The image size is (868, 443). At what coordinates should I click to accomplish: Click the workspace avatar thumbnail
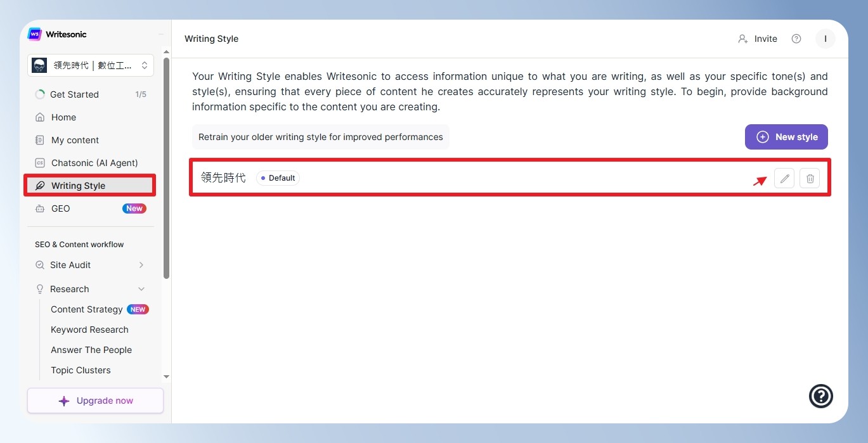coord(39,65)
